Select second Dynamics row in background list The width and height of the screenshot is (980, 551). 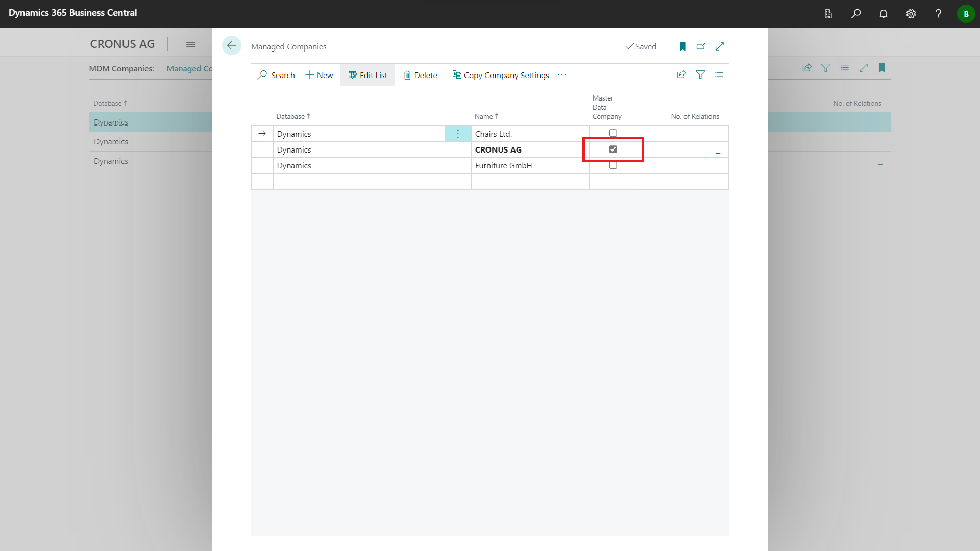click(151, 142)
